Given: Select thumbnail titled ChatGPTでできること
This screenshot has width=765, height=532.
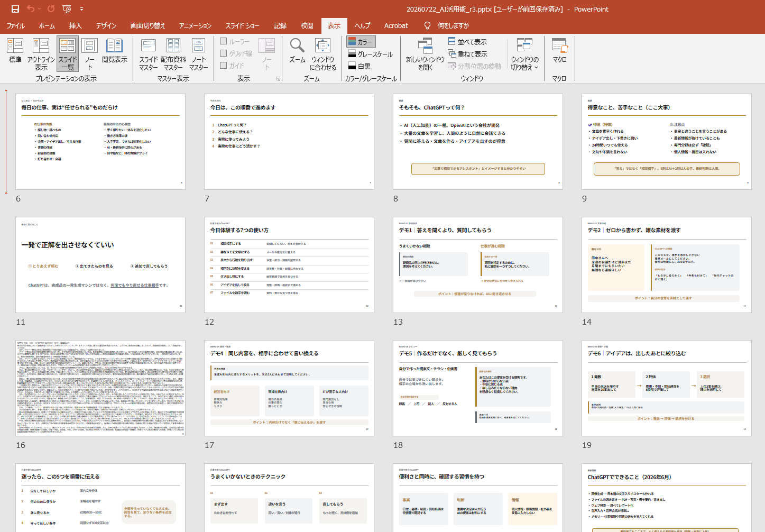Looking at the screenshot, I should click(x=667, y=498).
